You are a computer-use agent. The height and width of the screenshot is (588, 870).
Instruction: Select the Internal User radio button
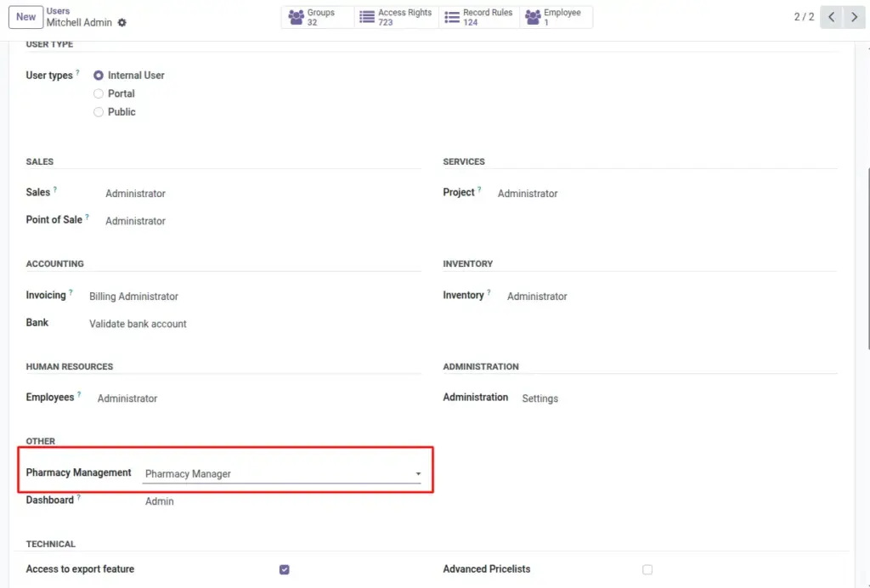coord(99,76)
